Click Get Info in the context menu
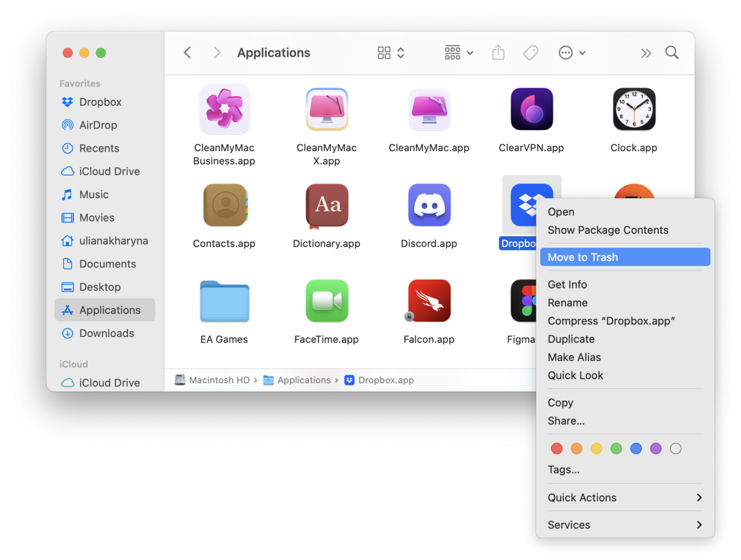The width and height of the screenshot is (741, 560). (x=567, y=285)
